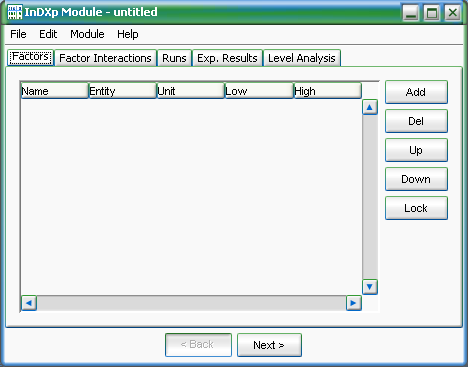This screenshot has height=367, width=468.
Task: Click the Entity column header
Action: click(122, 91)
